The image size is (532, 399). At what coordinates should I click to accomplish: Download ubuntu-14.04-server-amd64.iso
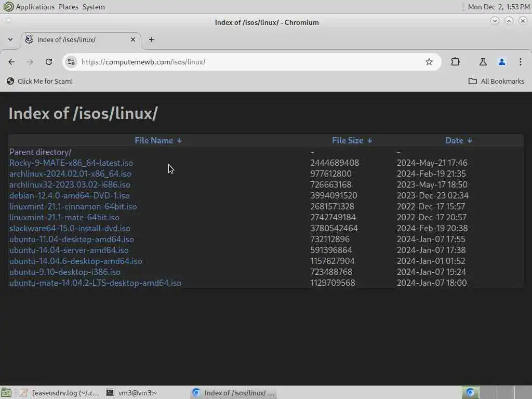[69, 250]
